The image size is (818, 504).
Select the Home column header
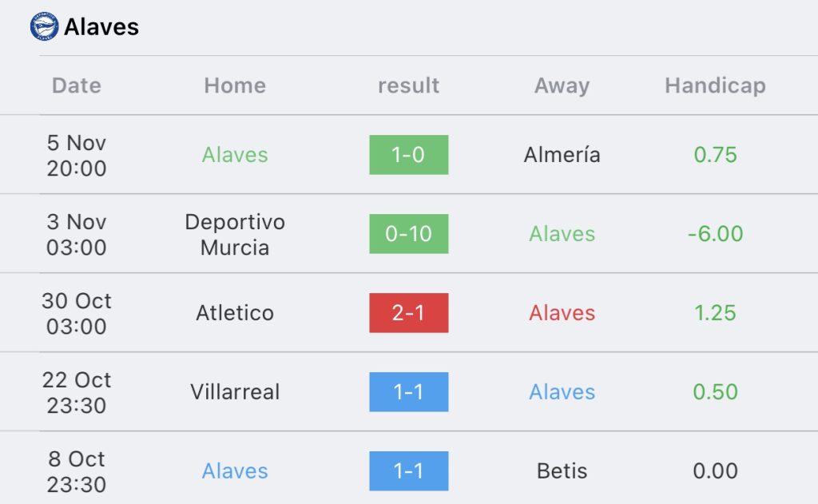[235, 85]
